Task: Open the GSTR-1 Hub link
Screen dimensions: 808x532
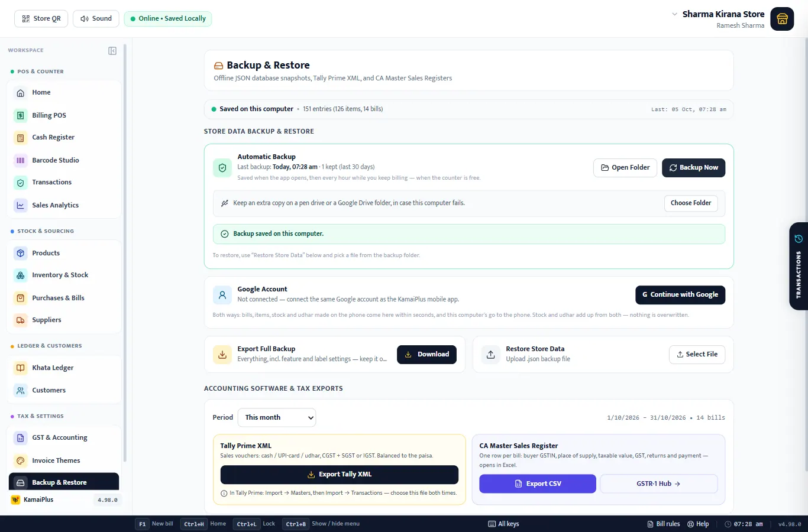Action: click(x=658, y=484)
